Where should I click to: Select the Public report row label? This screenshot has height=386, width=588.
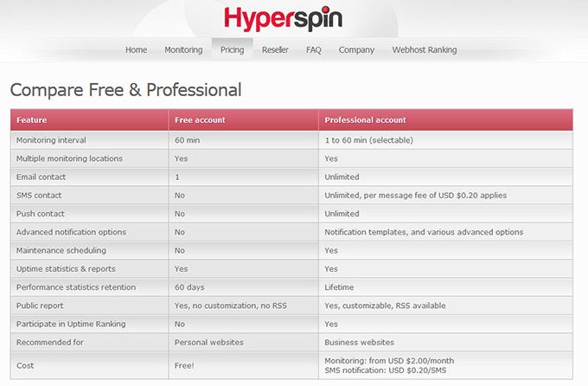coord(40,306)
